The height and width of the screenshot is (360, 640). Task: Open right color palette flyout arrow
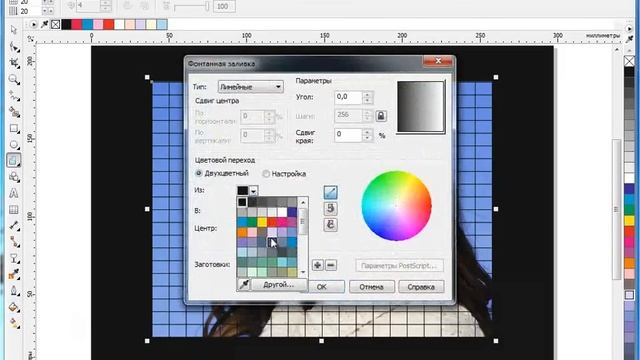(629, 29)
